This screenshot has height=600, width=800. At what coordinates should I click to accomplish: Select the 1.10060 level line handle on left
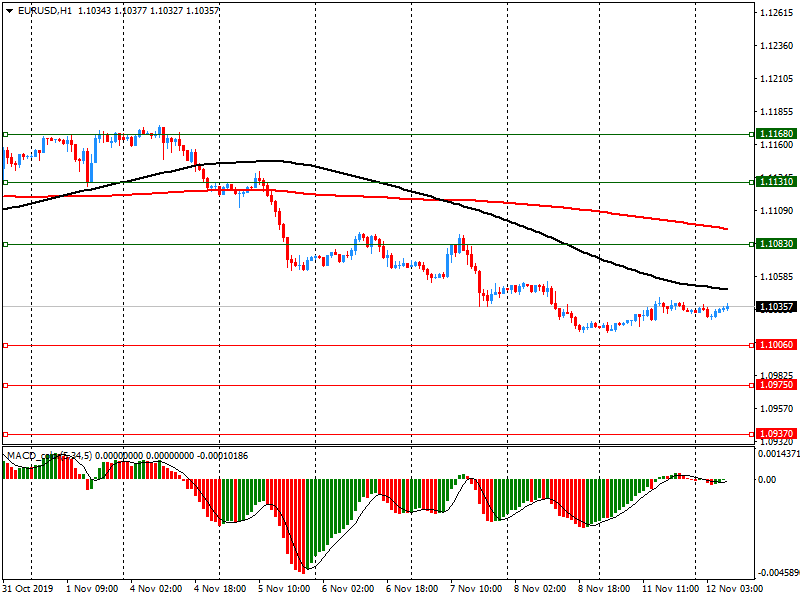(x=5, y=345)
